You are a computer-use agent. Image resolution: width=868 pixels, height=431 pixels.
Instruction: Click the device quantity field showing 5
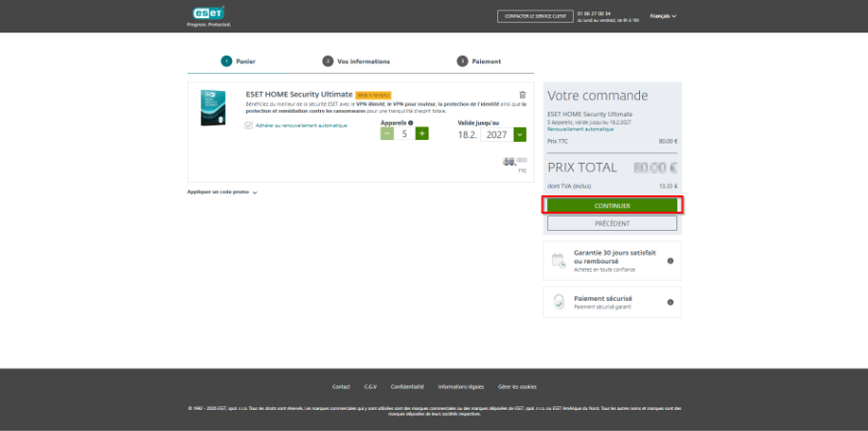(404, 133)
